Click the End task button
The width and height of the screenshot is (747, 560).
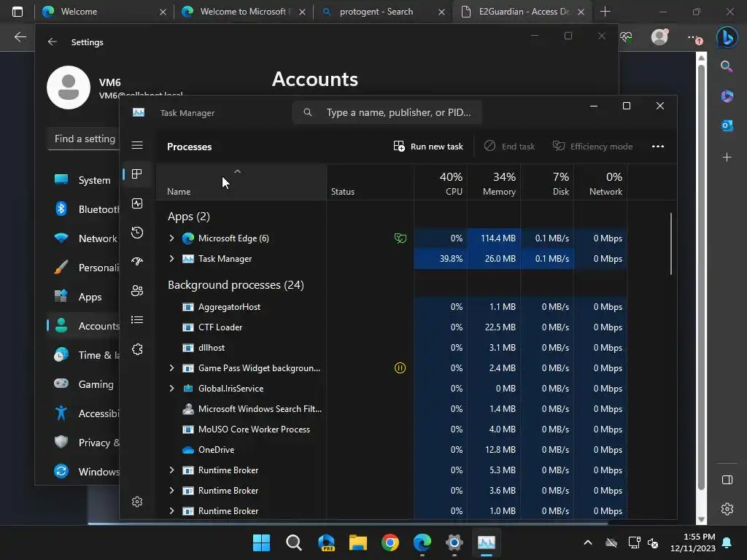coord(509,146)
